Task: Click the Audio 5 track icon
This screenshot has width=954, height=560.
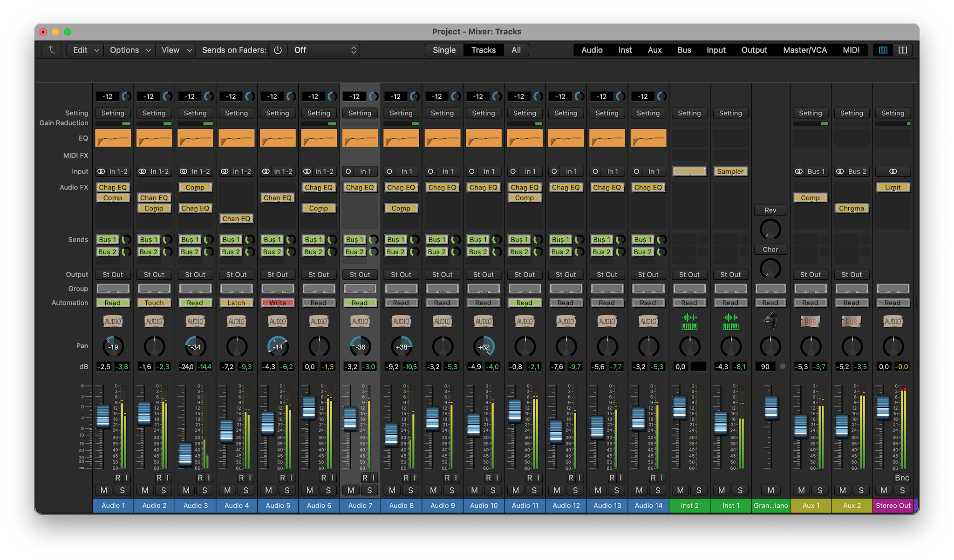Action: pos(278,321)
